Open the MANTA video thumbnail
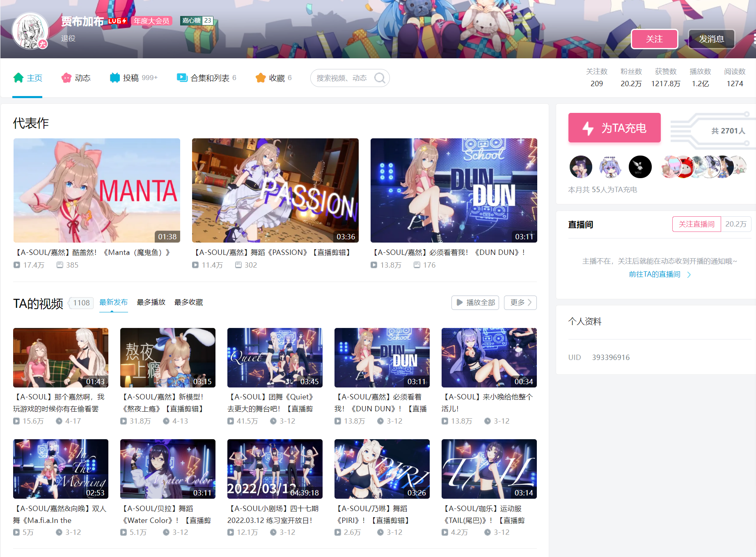This screenshot has width=756, height=557. pos(97,190)
